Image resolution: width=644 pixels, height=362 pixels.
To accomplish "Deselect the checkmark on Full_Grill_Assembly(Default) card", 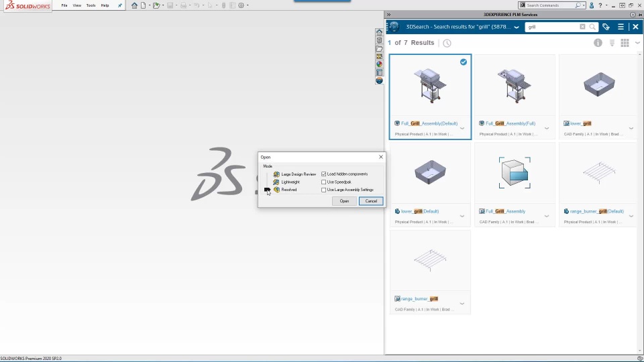I will pos(464,62).
